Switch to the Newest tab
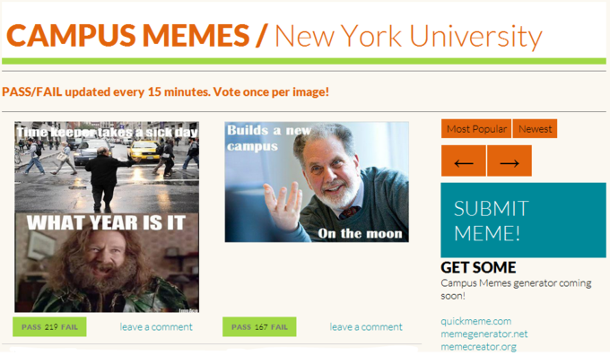The width and height of the screenshot is (610, 364). pos(535,129)
